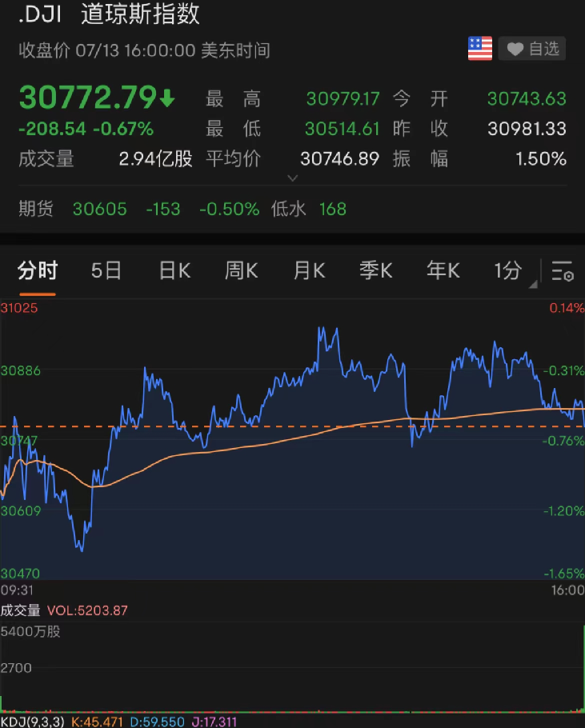
Task: Select the 分时 intraday tab
Action: point(37,270)
